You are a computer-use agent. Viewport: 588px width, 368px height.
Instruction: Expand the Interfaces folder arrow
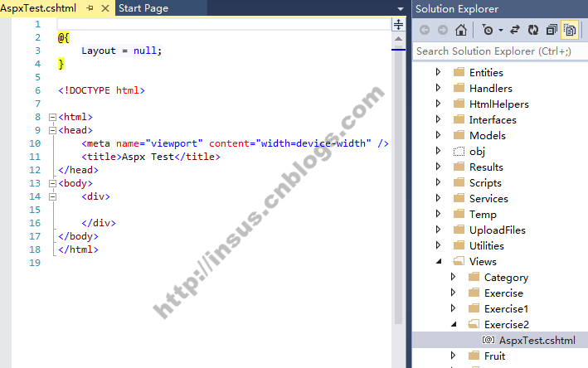point(439,119)
